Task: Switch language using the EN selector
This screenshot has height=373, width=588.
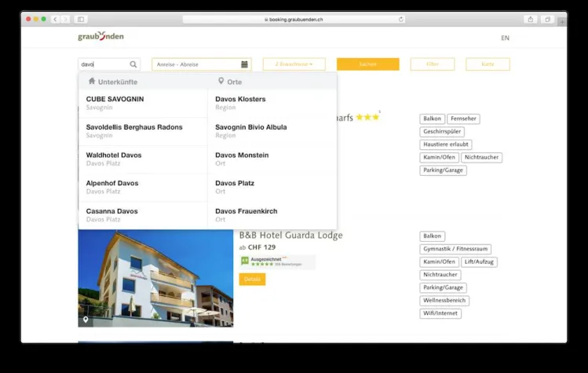Action: point(505,38)
